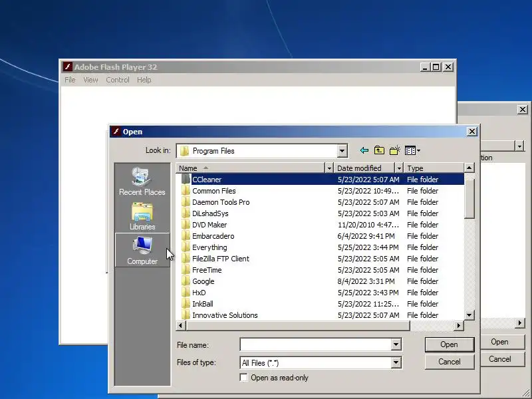This screenshot has width=532, height=399.
Task: Click FileZilla FTP Client folder icon
Action: [186, 259]
